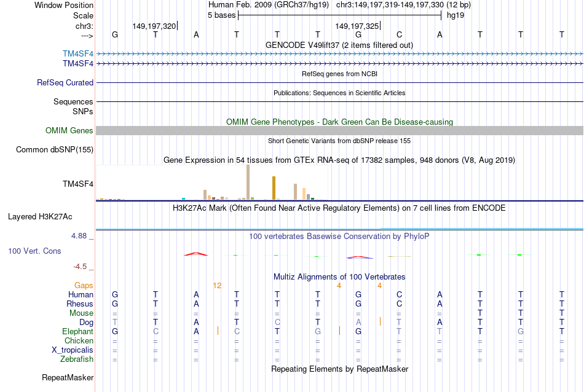This screenshot has width=584, height=392.
Task: Click 'Repeating Elements by RepeatMasker' title
Action: coord(340,369)
